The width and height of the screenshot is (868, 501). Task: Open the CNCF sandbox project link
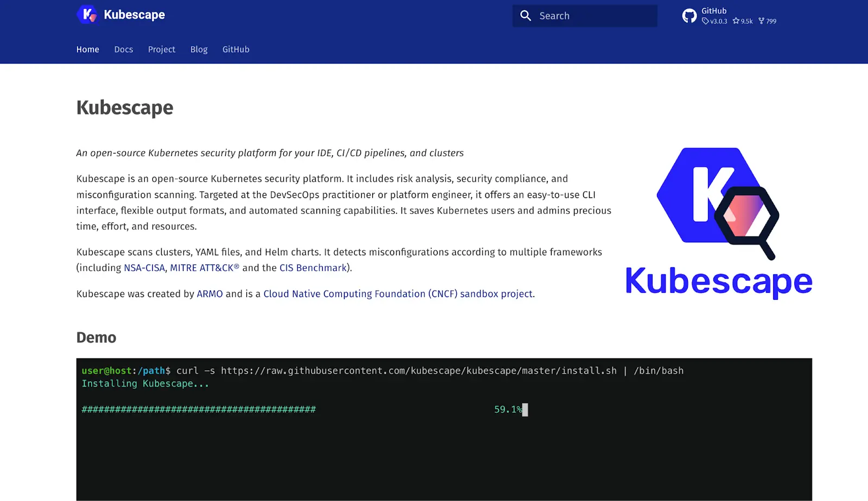coord(398,294)
